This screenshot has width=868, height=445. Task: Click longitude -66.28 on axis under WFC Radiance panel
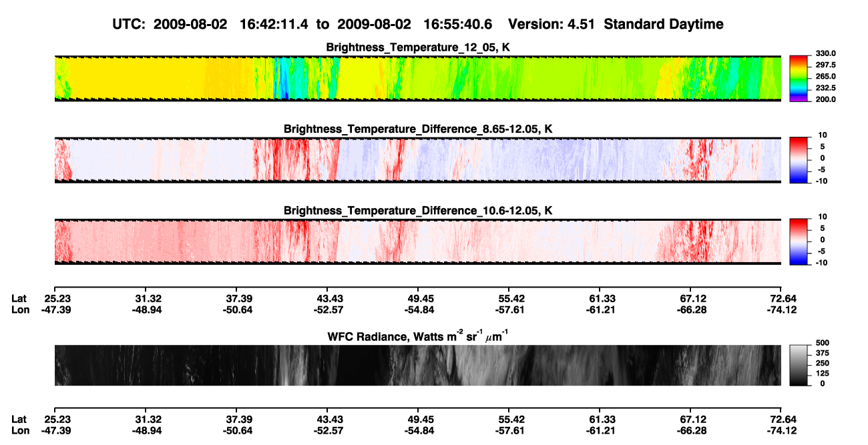(x=692, y=430)
